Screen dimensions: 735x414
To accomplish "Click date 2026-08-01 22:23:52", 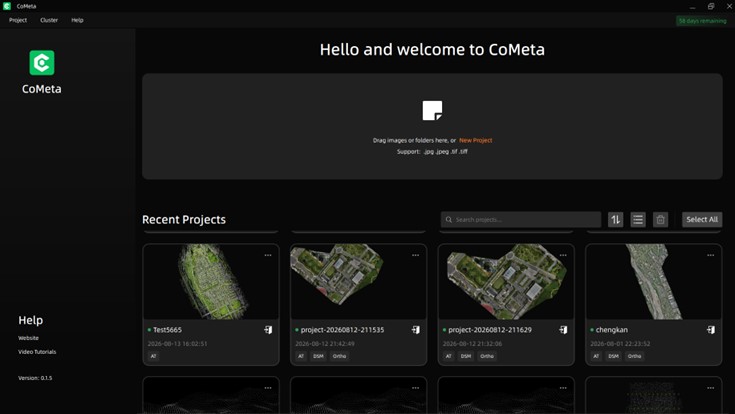I will tap(620, 344).
